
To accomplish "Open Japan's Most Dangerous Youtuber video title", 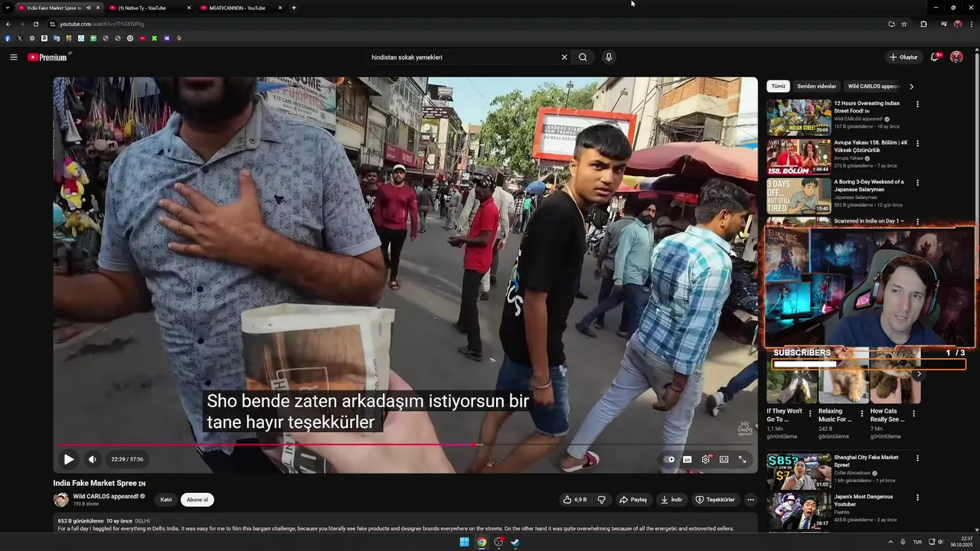I will click(x=864, y=500).
